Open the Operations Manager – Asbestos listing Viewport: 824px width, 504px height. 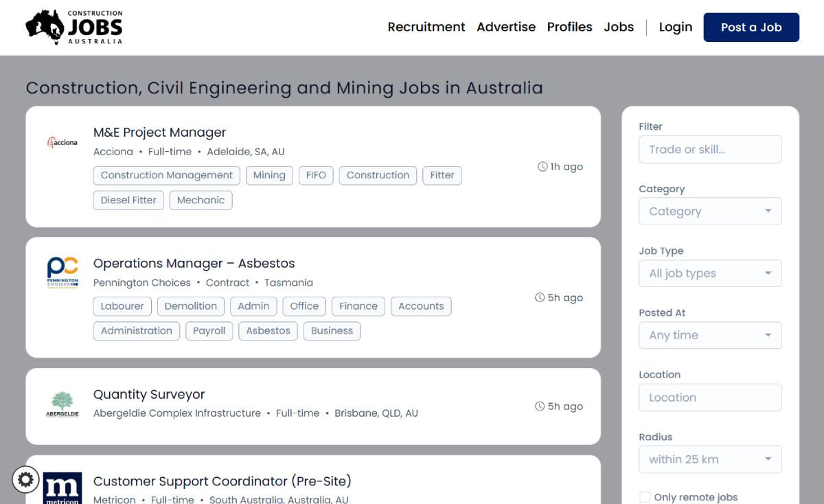pyautogui.click(x=194, y=263)
